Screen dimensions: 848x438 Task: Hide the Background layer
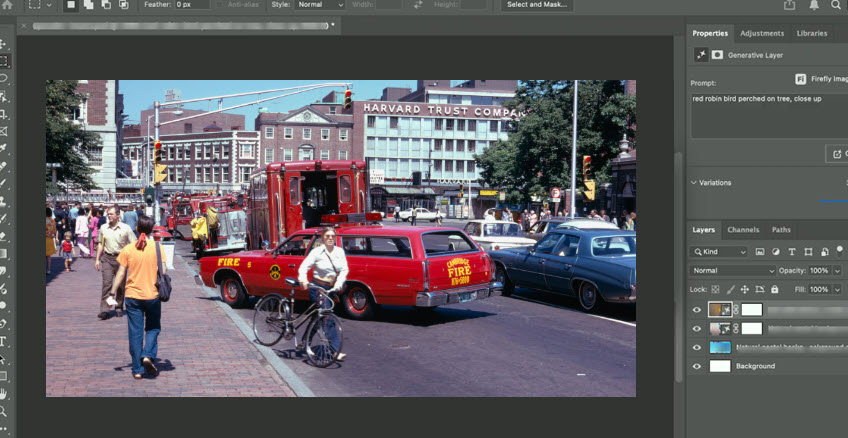click(x=697, y=366)
